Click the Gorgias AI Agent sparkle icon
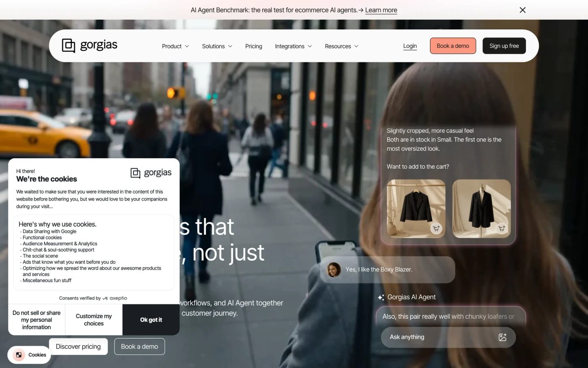This screenshot has width=588, height=368. tap(381, 297)
